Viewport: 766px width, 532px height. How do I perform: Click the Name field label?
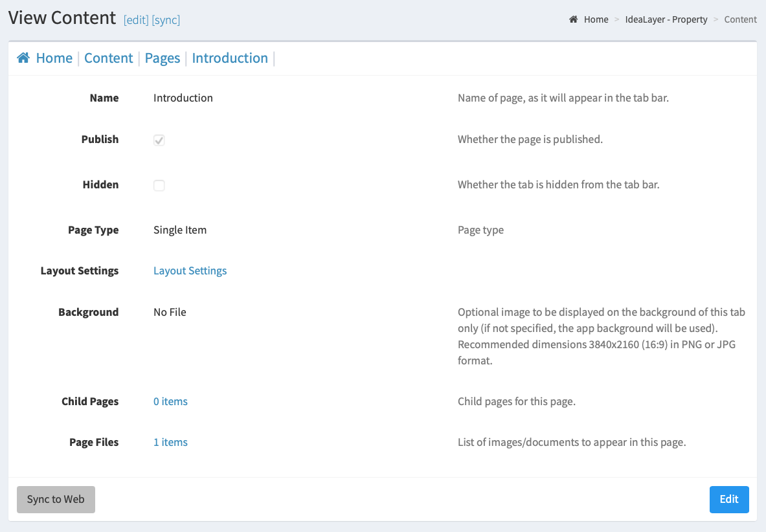[x=104, y=98]
